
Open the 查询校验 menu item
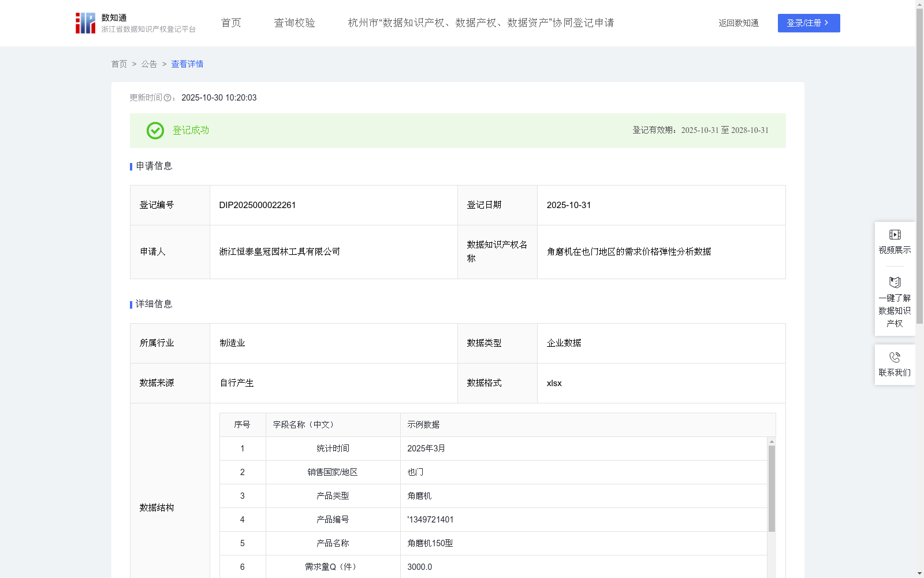[295, 23]
